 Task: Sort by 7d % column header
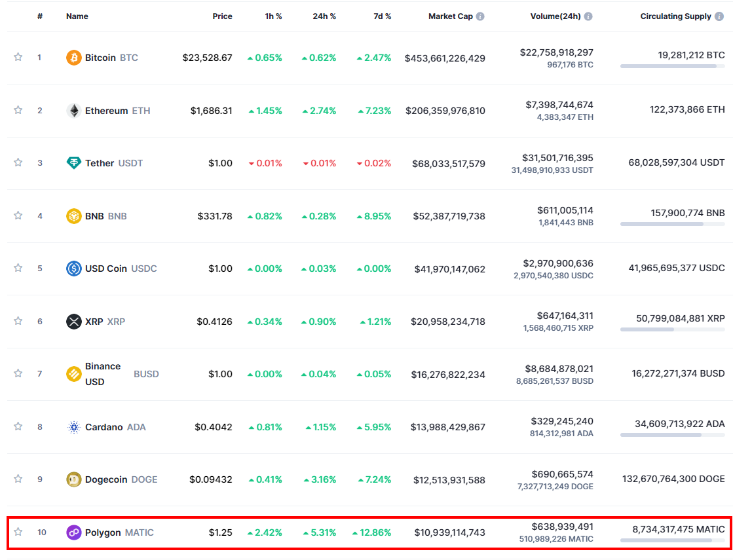pos(382,16)
